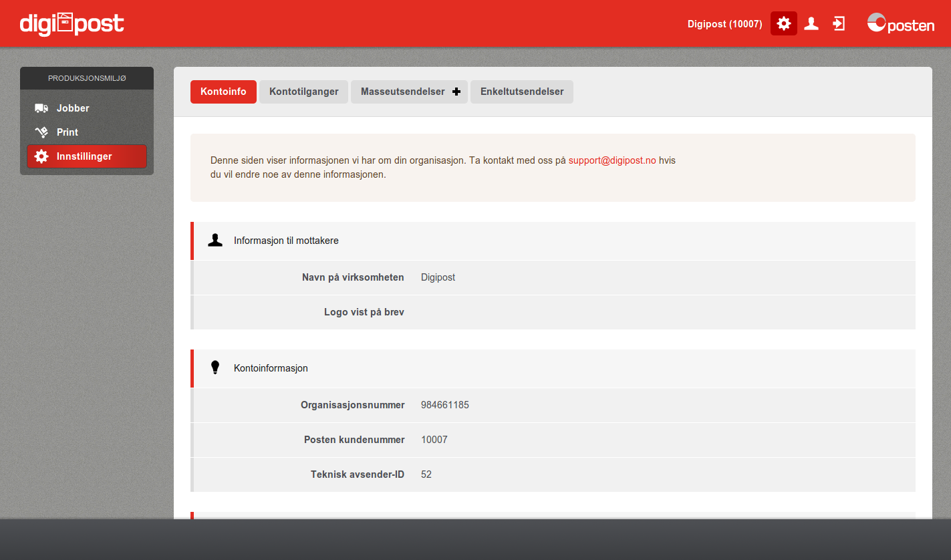Image resolution: width=951 pixels, height=560 pixels.
Task: Open the user profile icon in header
Action: pos(811,23)
